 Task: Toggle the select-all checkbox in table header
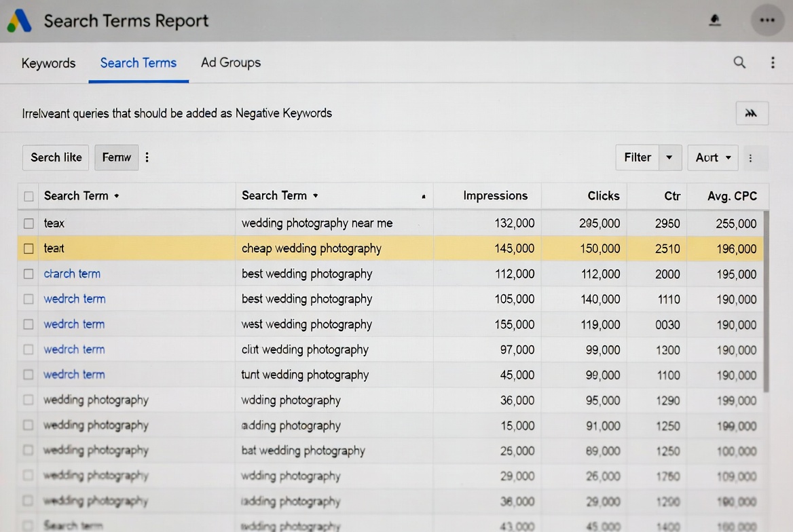coord(29,196)
